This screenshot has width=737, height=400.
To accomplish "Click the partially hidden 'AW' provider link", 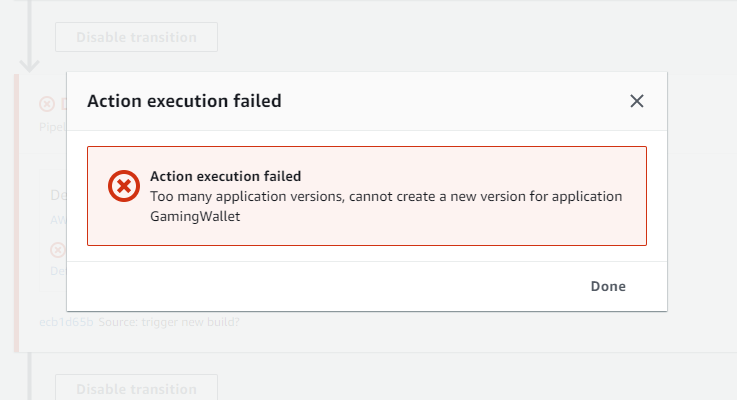I will point(58,220).
